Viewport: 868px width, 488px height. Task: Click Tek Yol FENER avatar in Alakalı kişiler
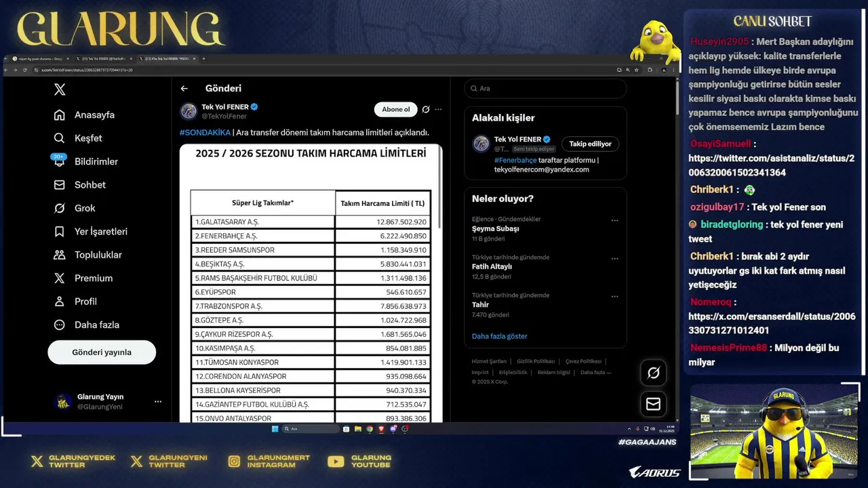pyautogui.click(x=481, y=144)
